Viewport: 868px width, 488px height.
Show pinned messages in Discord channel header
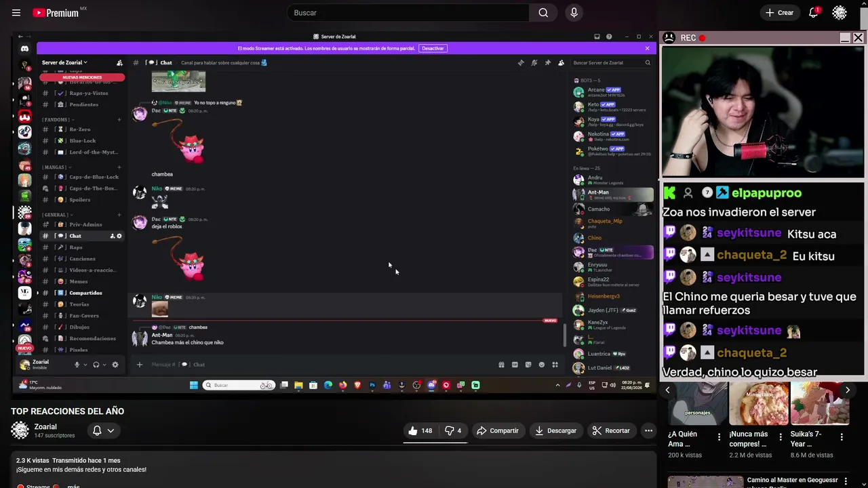point(548,63)
